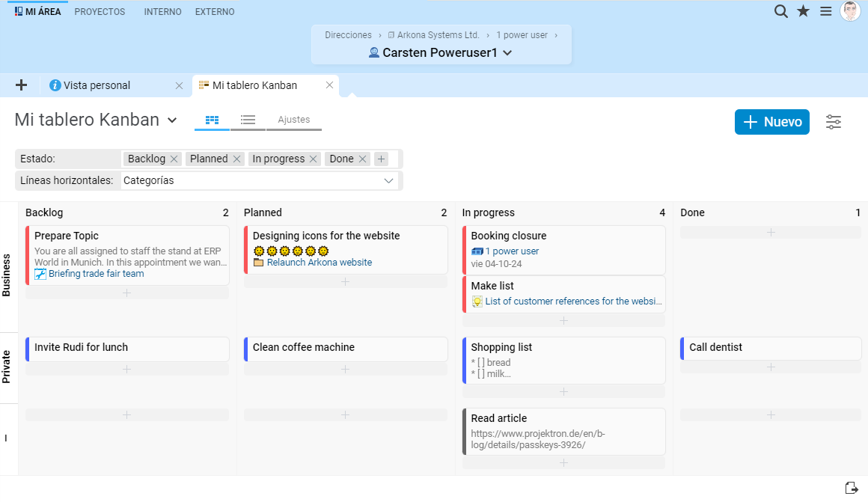Add a new tab with plus icon
This screenshot has height=502, width=868.
tap(21, 85)
